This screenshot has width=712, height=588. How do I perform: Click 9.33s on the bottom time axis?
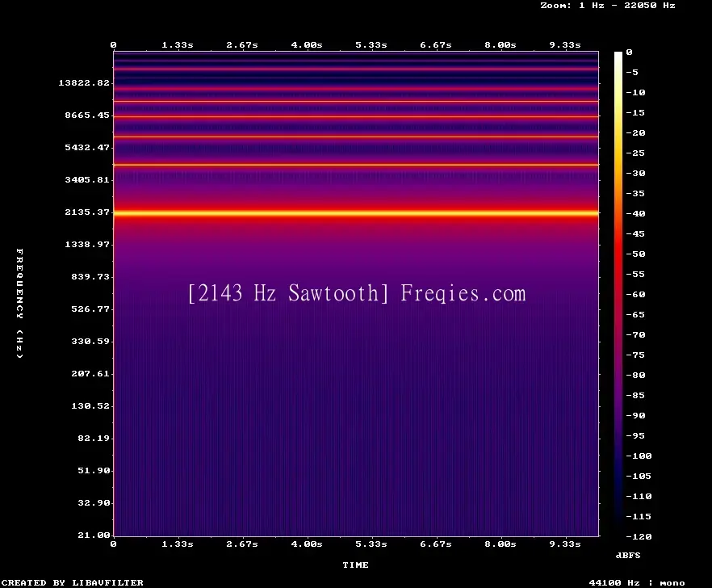565,544
